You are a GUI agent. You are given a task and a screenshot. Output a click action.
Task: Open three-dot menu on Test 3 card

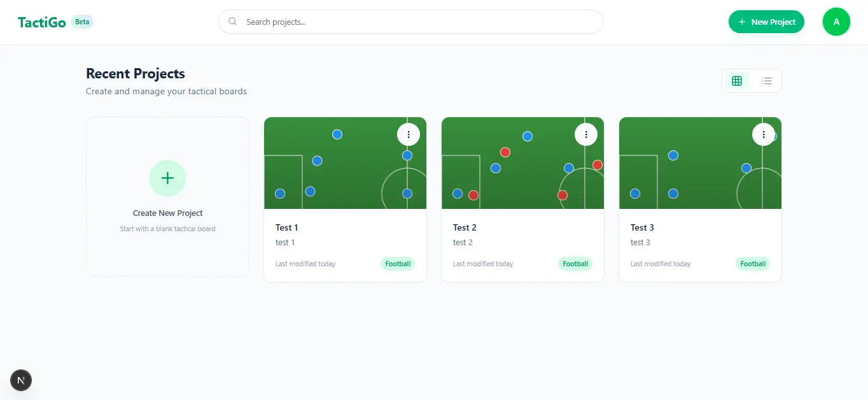tap(764, 134)
